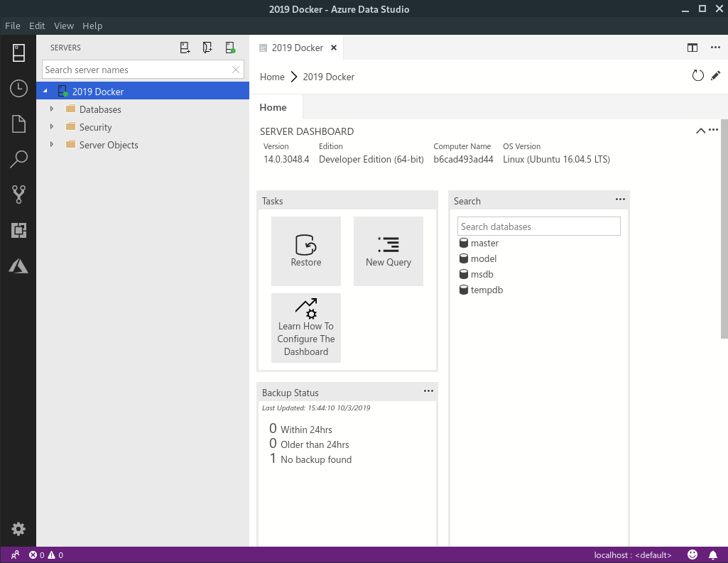Click the version value 14.0.3048.4
This screenshot has height=563, width=728.
coord(286,159)
